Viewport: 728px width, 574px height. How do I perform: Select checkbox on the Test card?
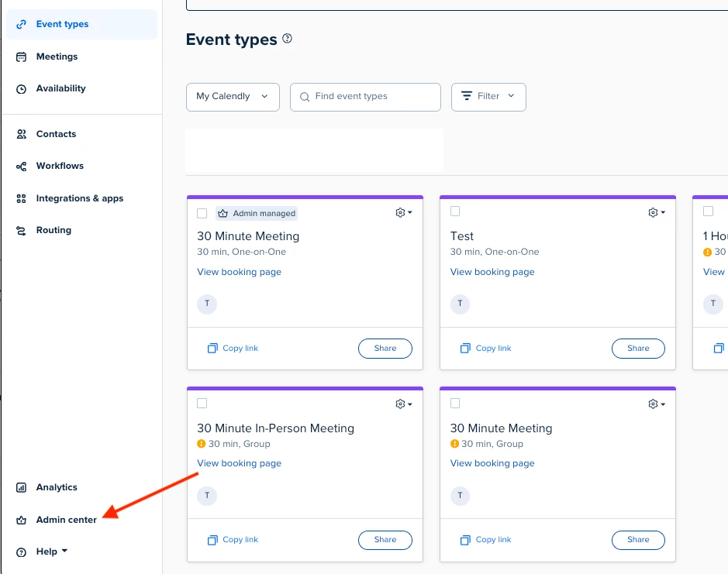[x=455, y=211]
